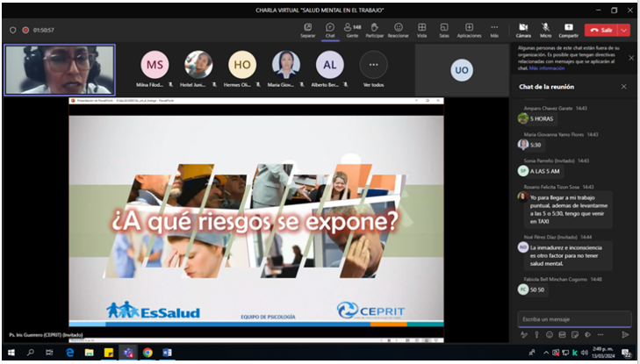Share screen with Compartir button

pos(568,30)
